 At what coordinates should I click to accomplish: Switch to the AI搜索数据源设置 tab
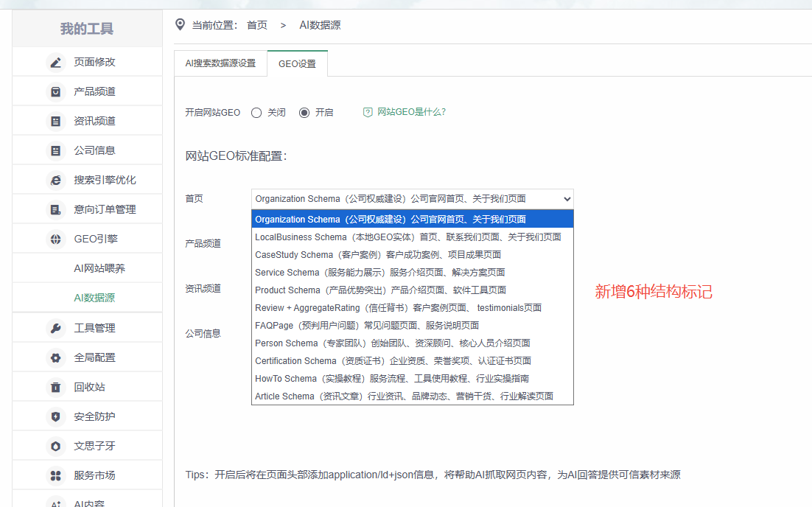220,63
